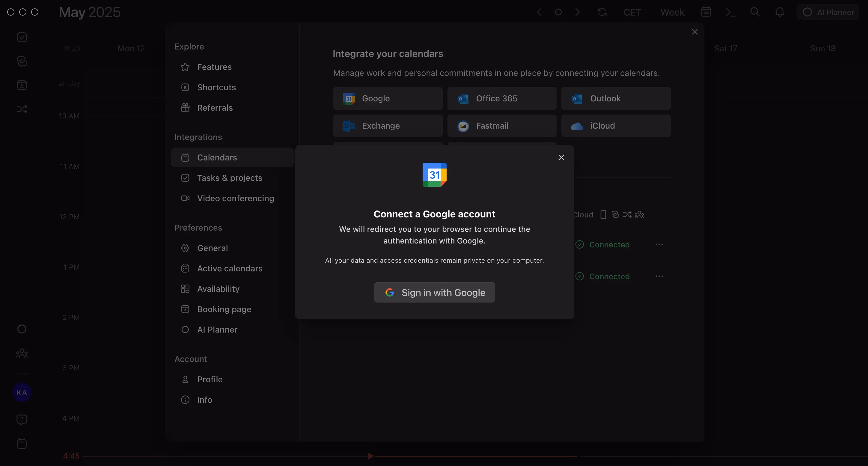This screenshot has height=466, width=868.
Task: Toggle the AI Planner button
Action: [x=828, y=12]
